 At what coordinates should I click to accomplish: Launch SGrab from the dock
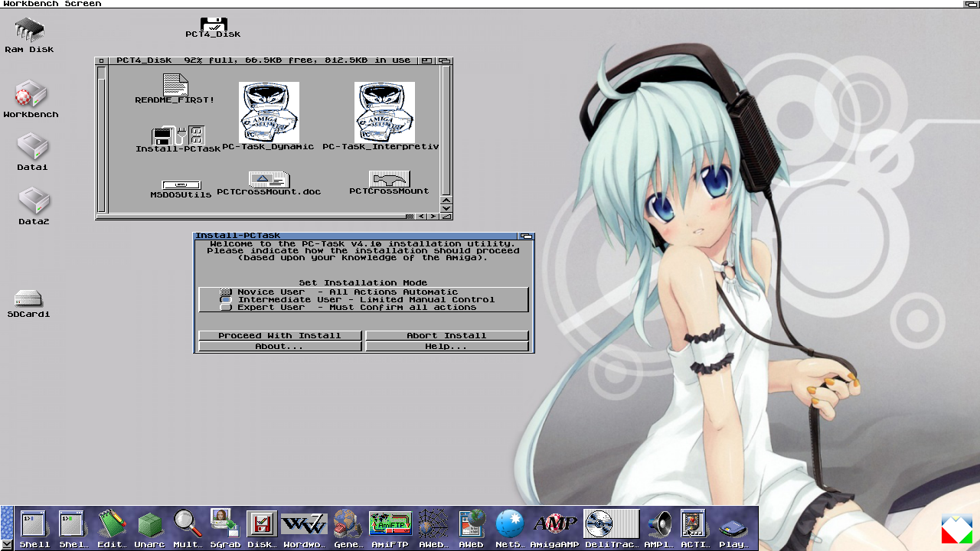225,529
